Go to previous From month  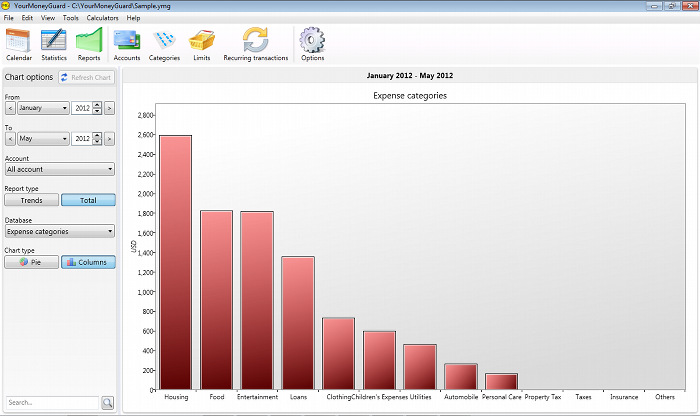10,108
